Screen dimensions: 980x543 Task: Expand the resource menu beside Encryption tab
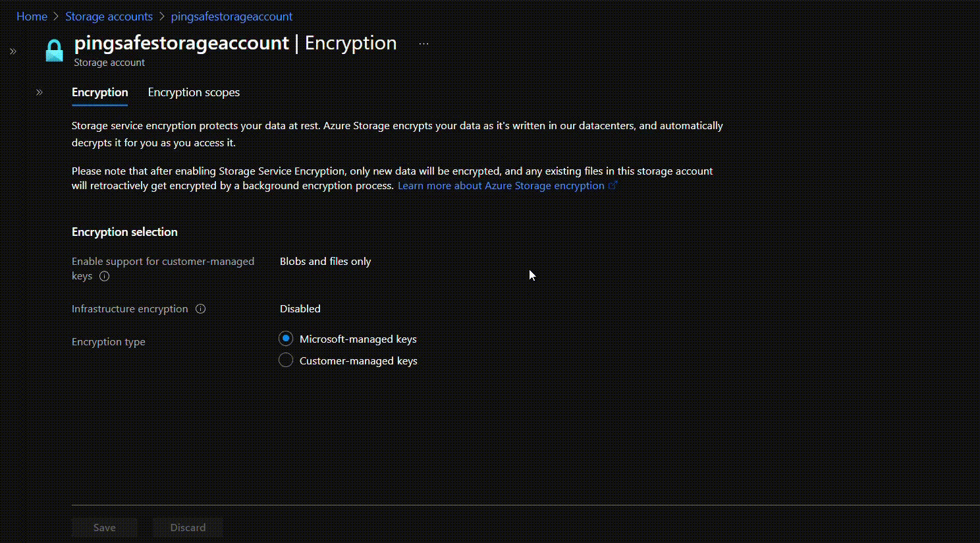(x=40, y=92)
